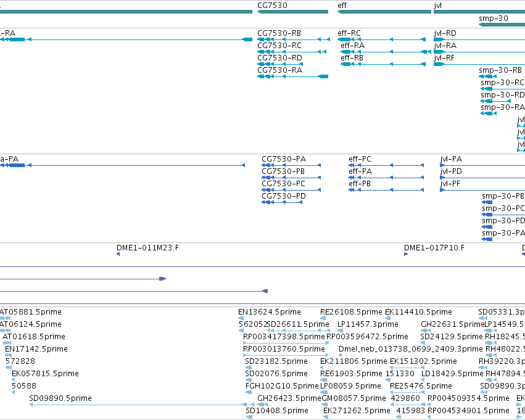The height and width of the screenshot is (420, 525).
Task: Select transcript CG7530-RA
Action: [292, 76]
